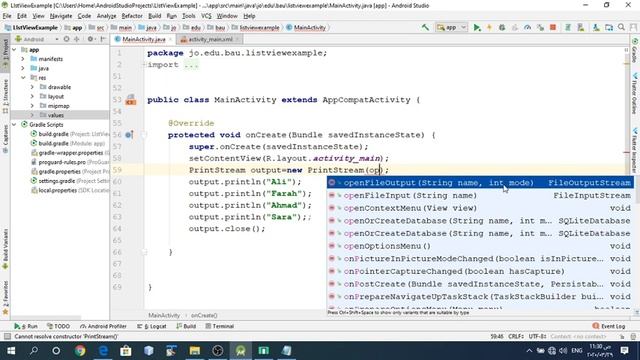Open proguard-rules.pro file

[x=62, y=162]
